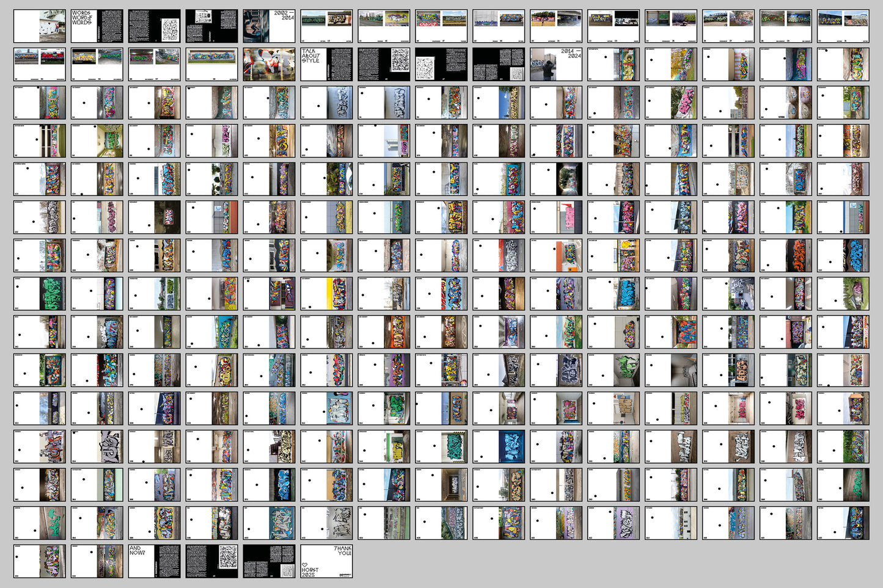This screenshot has height=588, width=883.
Task: Select the full-bleed photo spread before 'TALK ABOUT STYLE'
Action: (x=269, y=65)
